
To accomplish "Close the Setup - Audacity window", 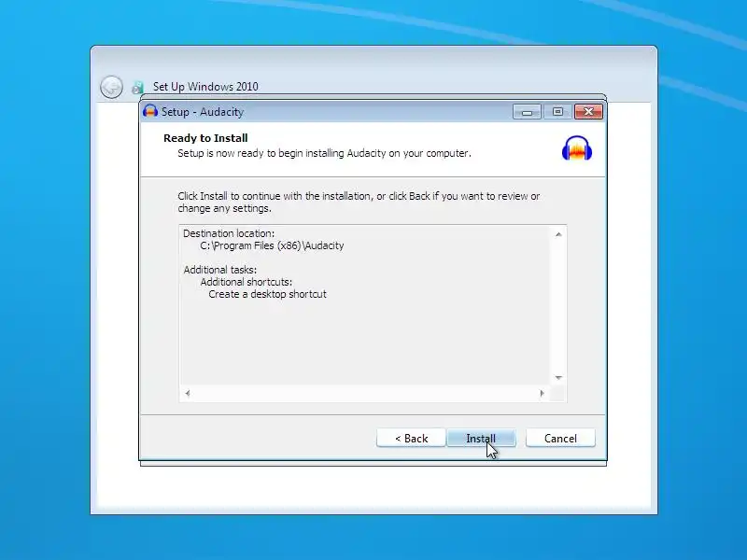I will [588, 112].
